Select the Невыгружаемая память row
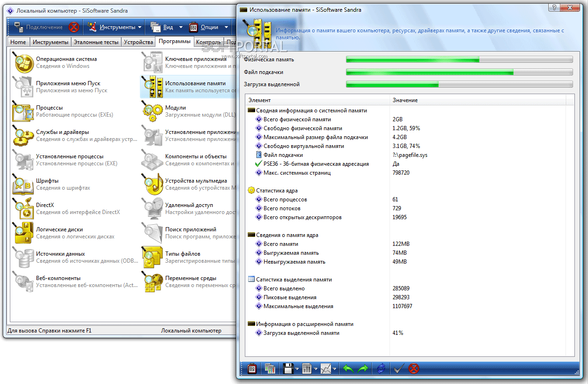The image size is (588, 384). coord(406,262)
